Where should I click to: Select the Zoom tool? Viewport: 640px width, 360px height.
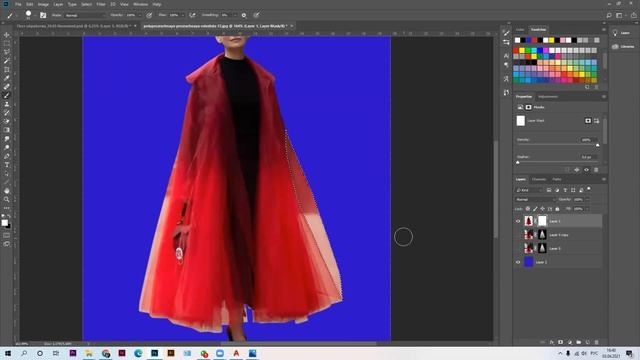(7, 199)
